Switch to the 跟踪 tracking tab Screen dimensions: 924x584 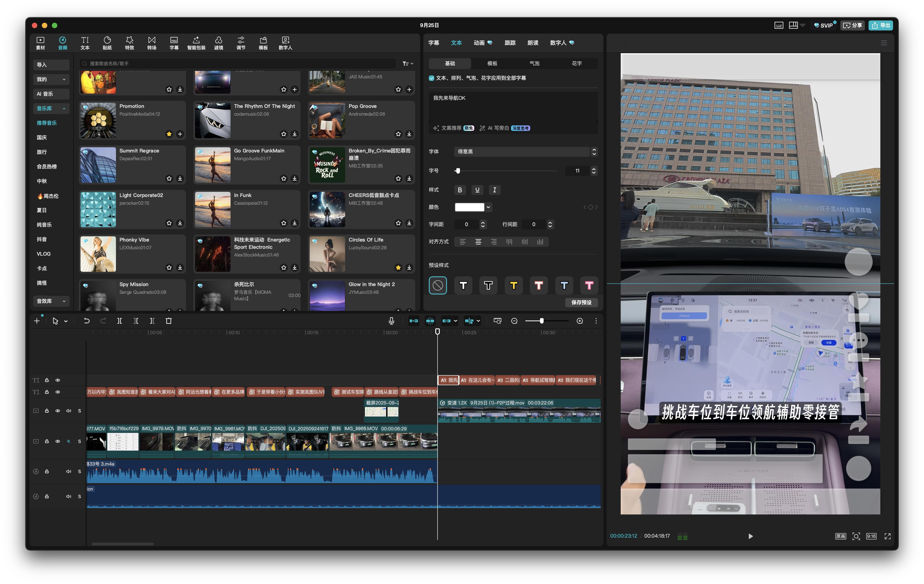click(510, 43)
